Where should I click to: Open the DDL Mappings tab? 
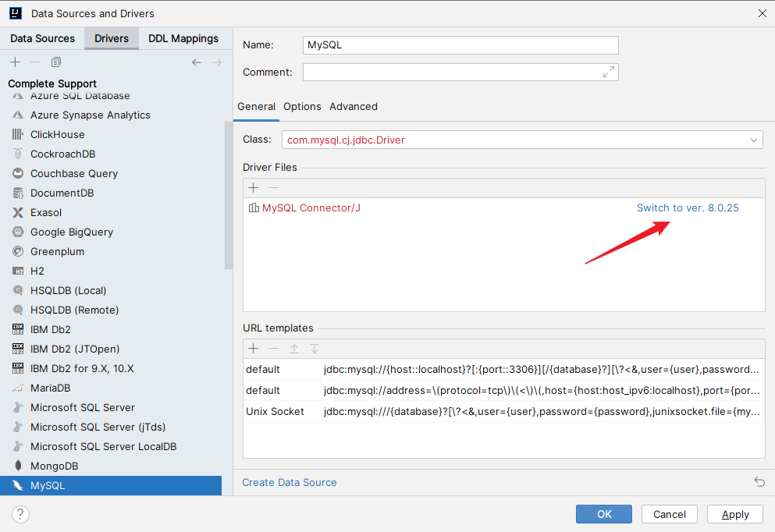tap(183, 38)
